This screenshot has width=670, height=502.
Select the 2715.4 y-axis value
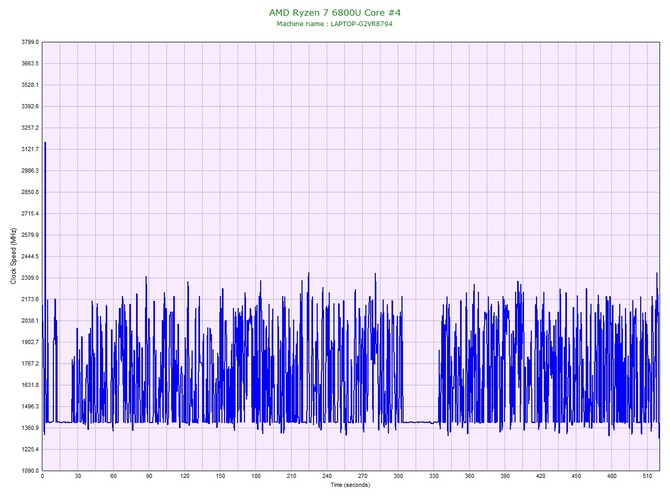click(30, 214)
